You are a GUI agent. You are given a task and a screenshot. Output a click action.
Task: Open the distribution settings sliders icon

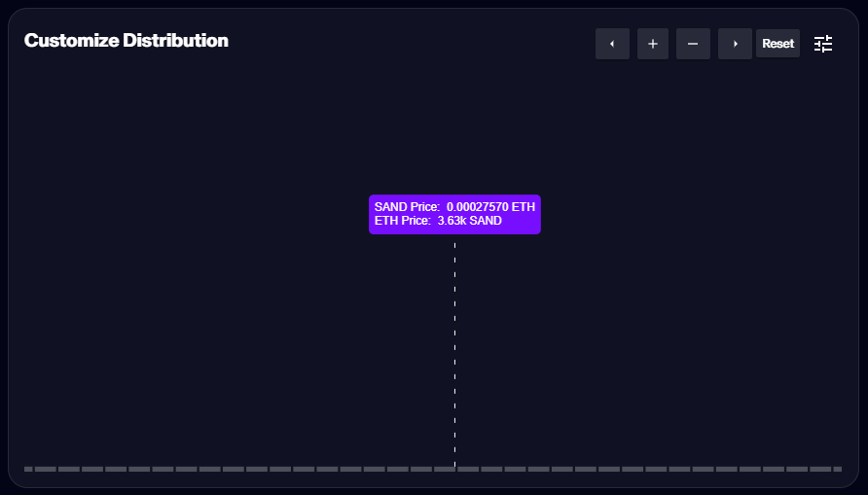(x=823, y=44)
